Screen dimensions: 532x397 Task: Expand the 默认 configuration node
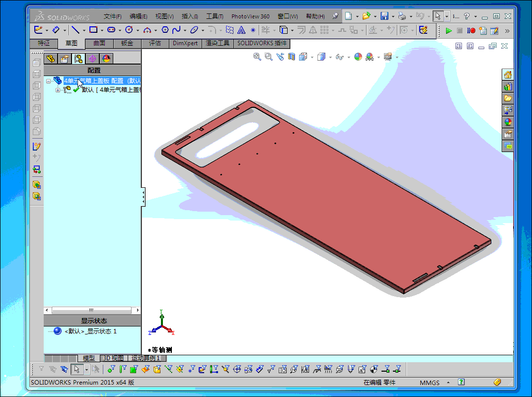point(58,90)
